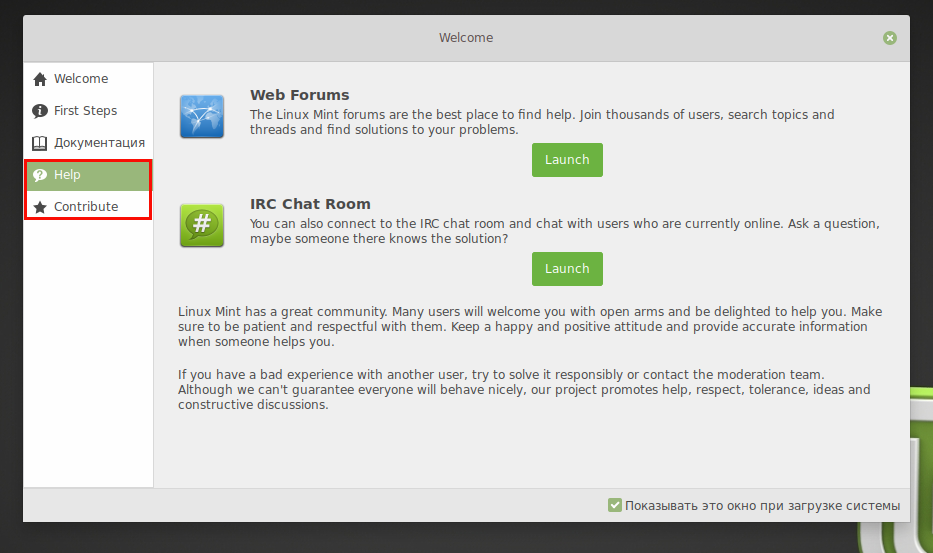
Task: Open the Welcome section in sidebar
Action: click(88, 79)
